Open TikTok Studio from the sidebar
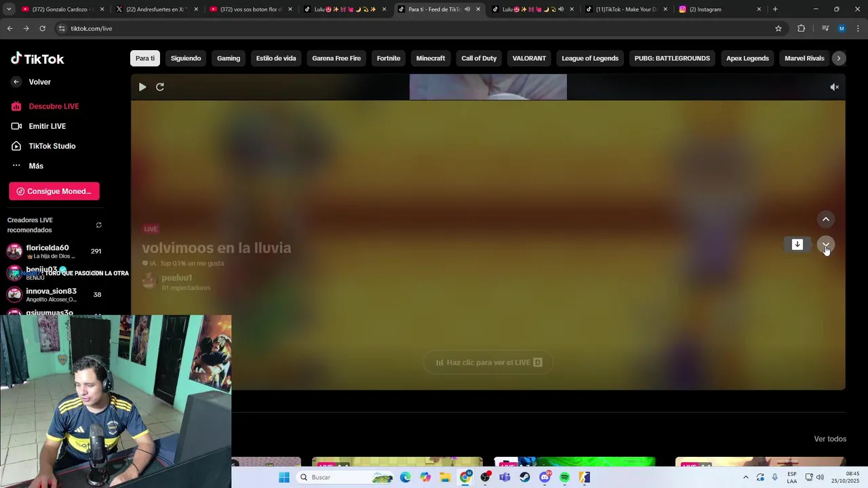The height and width of the screenshot is (488, 868). tap(43, 146)
